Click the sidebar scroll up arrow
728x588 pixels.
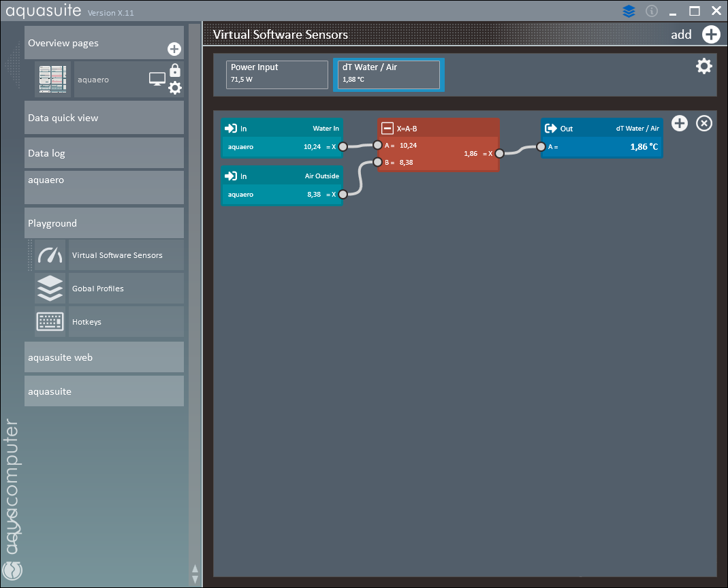pos(195,569)
